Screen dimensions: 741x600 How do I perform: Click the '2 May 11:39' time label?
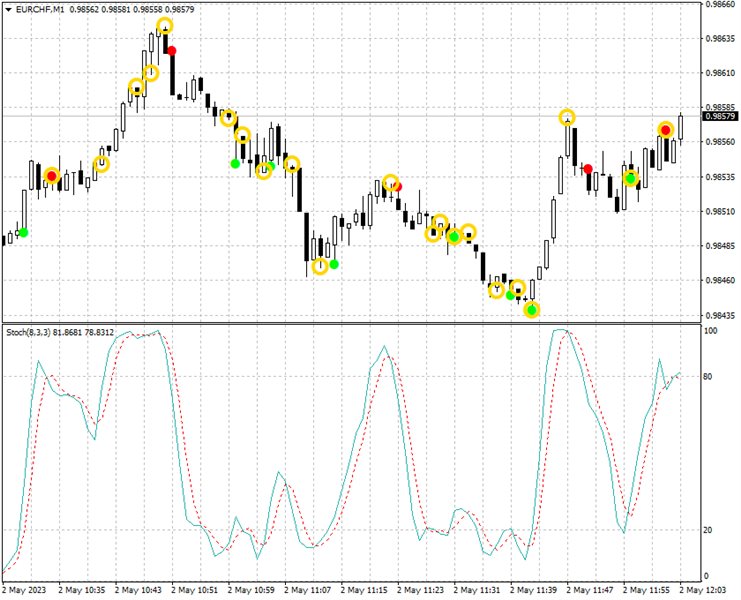(534, 590)
